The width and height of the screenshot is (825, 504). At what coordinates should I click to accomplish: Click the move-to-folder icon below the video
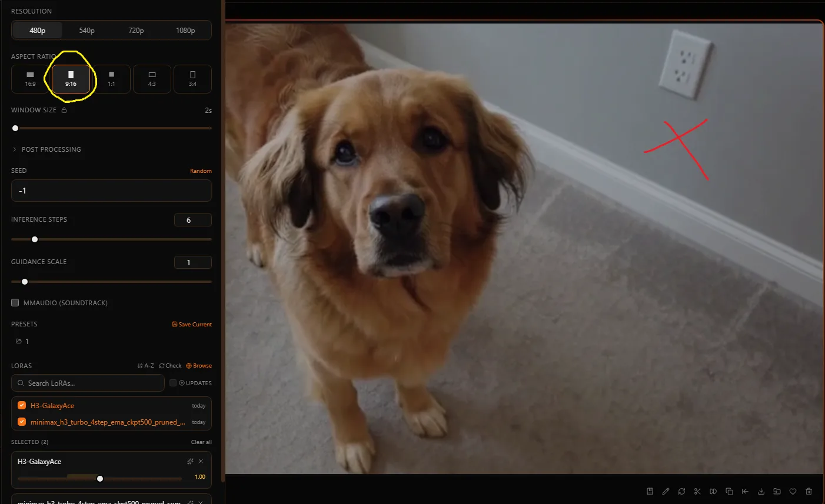(x=777, y=491)
